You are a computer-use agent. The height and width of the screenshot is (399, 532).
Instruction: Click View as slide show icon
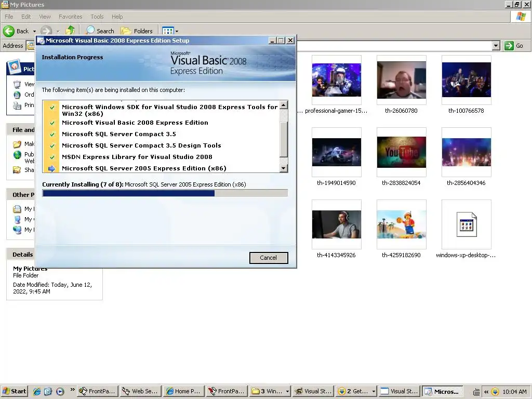pos(17,84)
